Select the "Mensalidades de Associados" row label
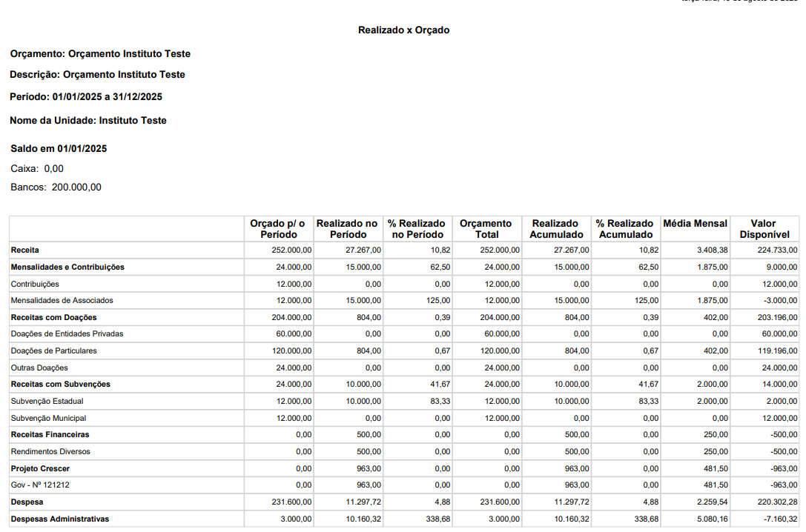806x532 pixels. click(x=62, y=300)
